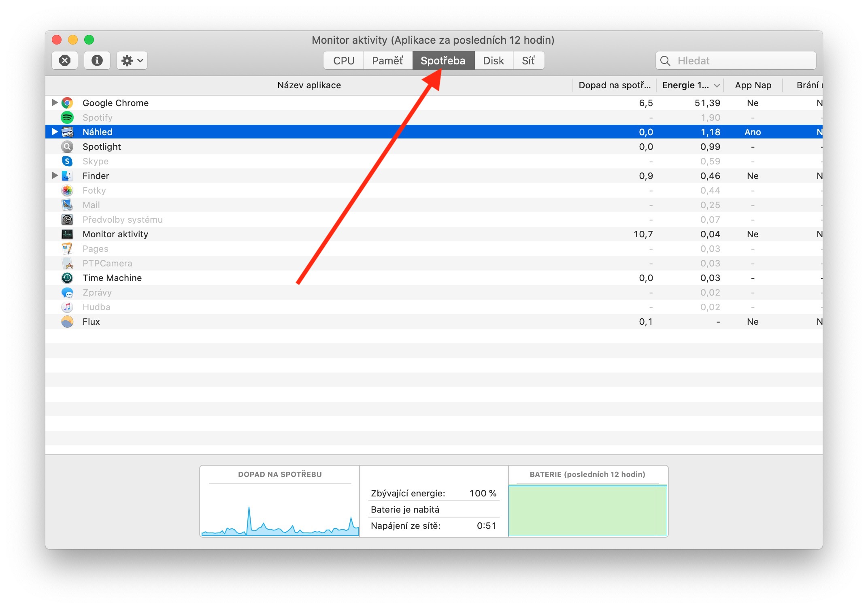Expand the selected Náhled row
Image resolution: width=868 pixels, height=609 pixels.
[55, 132]
